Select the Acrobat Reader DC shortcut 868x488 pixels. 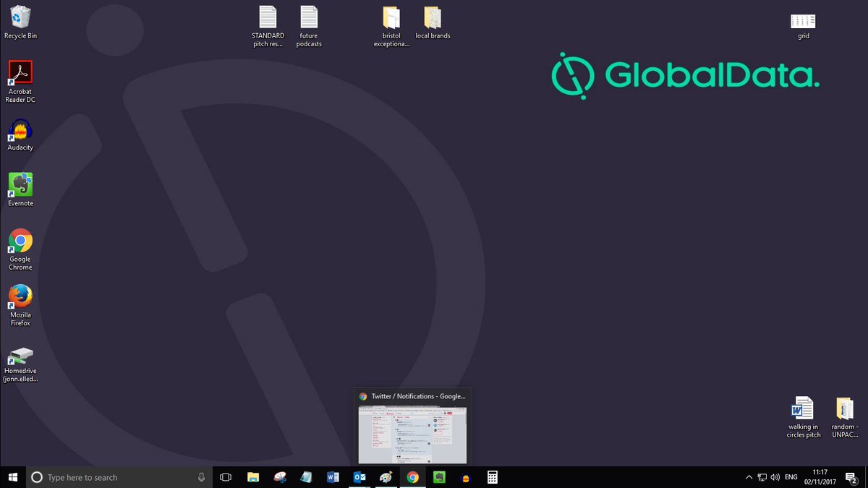tap(20, 82)
